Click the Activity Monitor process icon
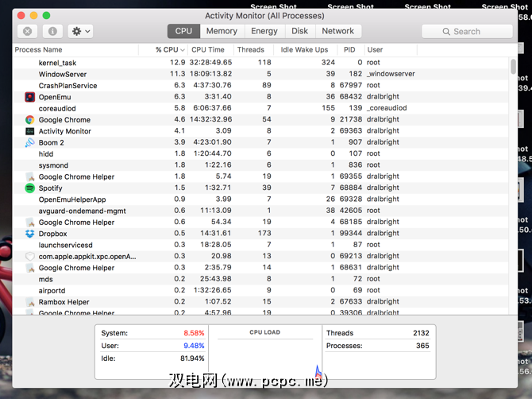Screen dimensions: 532x399 [x=30, y=131]
